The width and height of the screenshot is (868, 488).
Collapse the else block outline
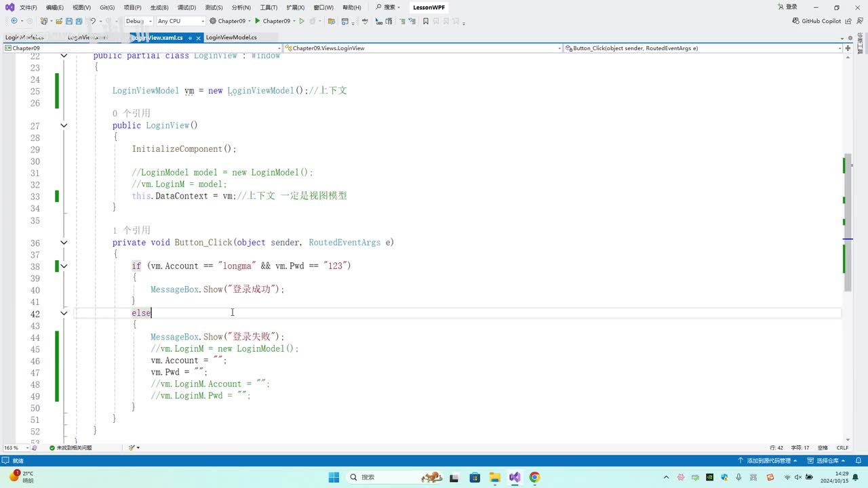point(64,313)
